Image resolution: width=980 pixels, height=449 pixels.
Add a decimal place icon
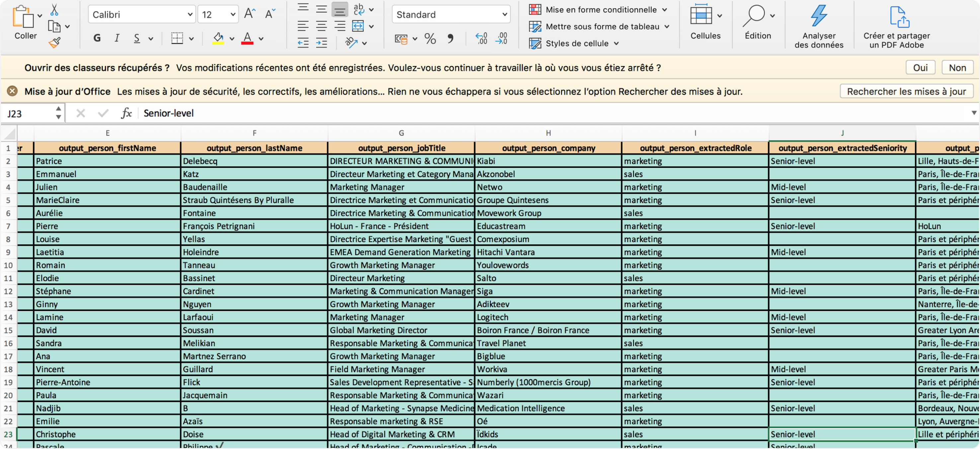[x=481, y=38]
